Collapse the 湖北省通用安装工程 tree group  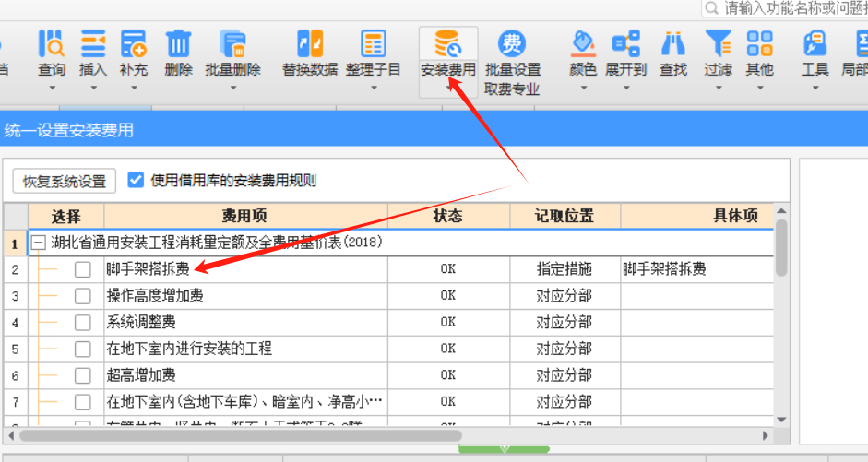[39, 243]
